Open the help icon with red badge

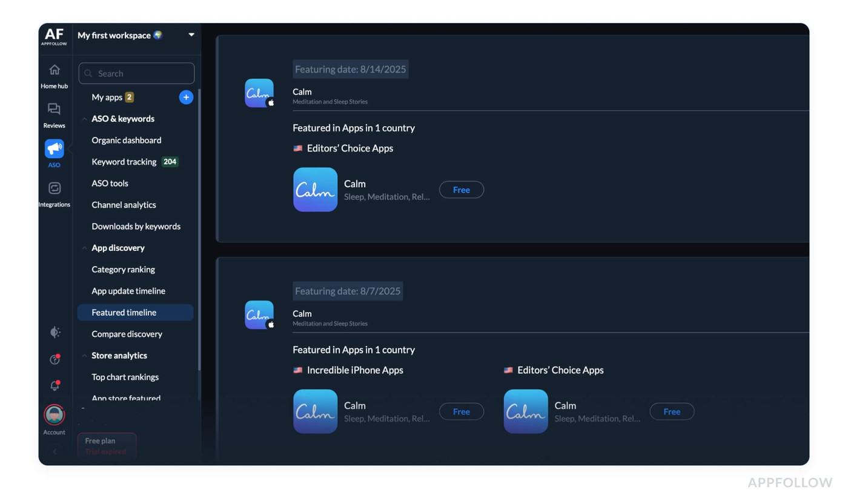54,359
